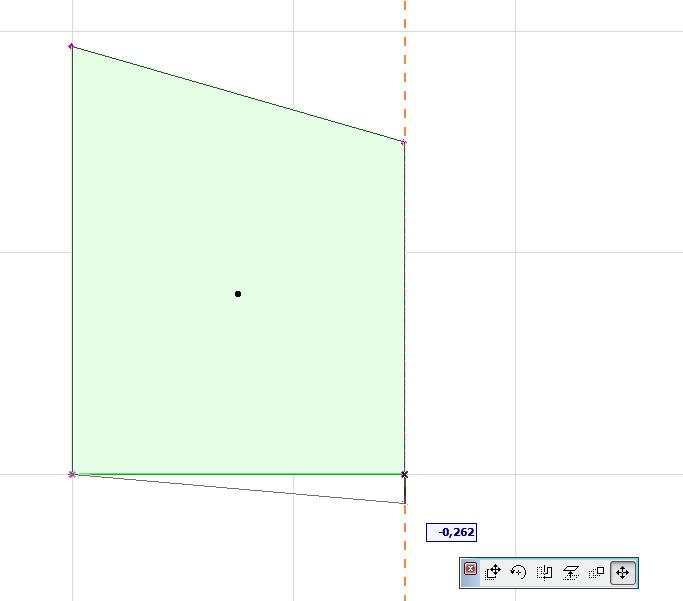
Task: Activate the Move node tool in pet palette
Action: 622,572
